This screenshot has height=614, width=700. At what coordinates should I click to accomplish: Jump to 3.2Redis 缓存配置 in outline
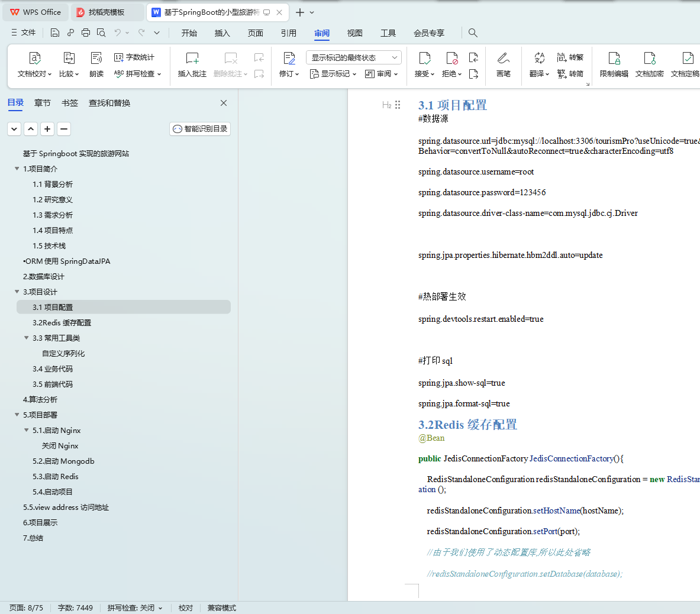pos(62,322)
